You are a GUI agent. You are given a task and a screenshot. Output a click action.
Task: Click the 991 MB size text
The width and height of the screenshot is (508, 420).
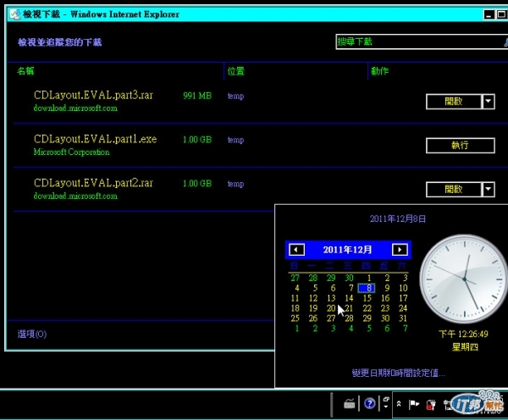197,96
